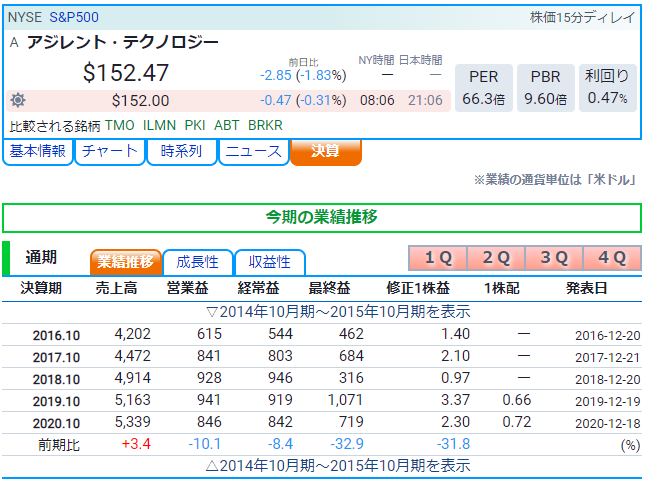Click the PBR 9.60倍 box
653x479 pixels.
tap(546, 88)
